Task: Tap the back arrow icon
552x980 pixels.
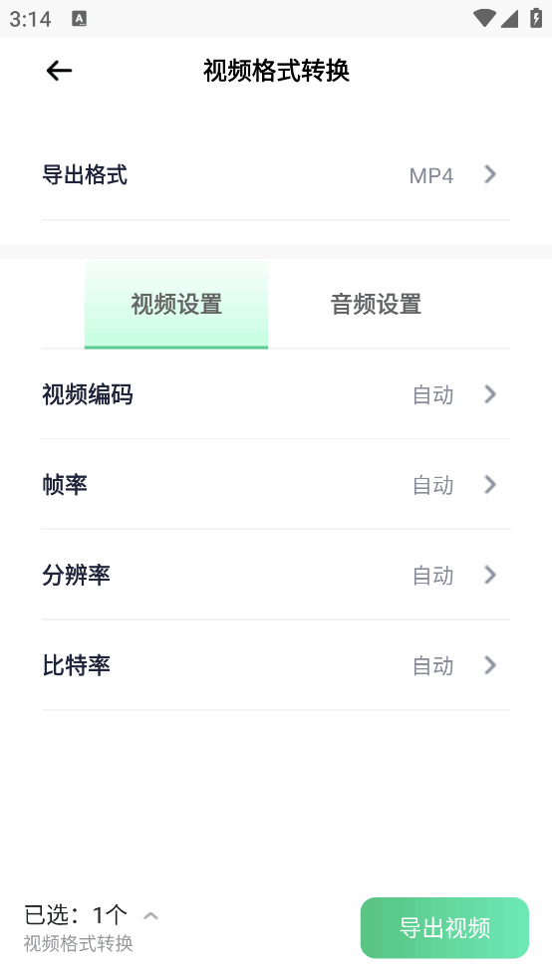Action: pos(60,71)
